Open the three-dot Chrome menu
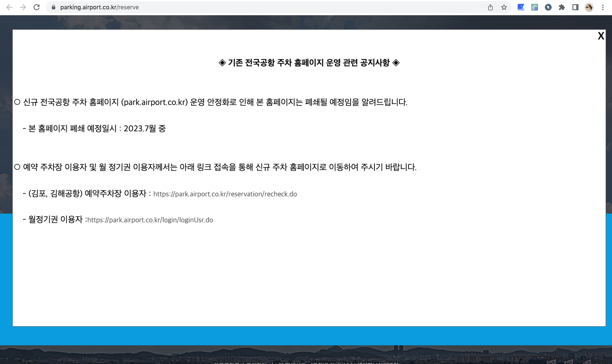Viewport: 612px width, 364px height. pos(603,7)
